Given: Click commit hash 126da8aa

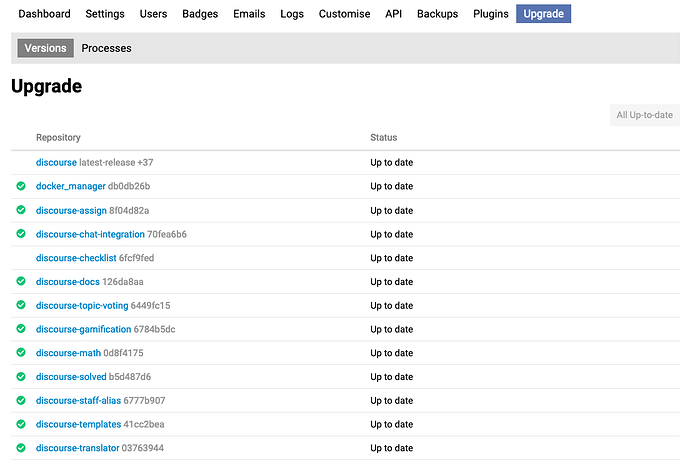Looking at the screenshot, I should point(123,282).
